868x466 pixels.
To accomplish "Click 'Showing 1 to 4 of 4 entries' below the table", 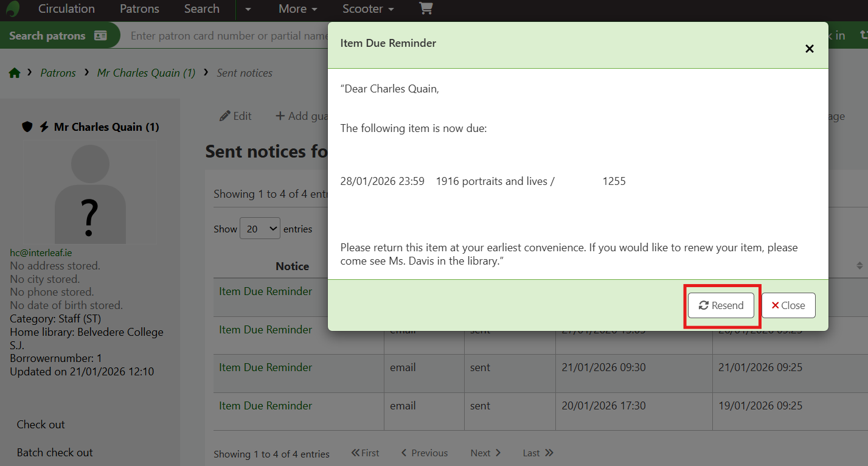I will [x=271, y=454].
